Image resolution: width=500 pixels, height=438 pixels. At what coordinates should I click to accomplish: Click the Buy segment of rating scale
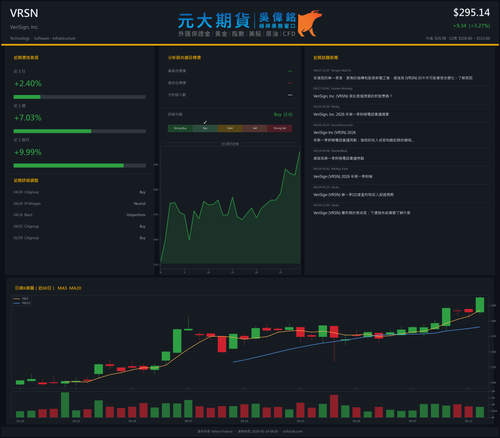click(205, 128)
